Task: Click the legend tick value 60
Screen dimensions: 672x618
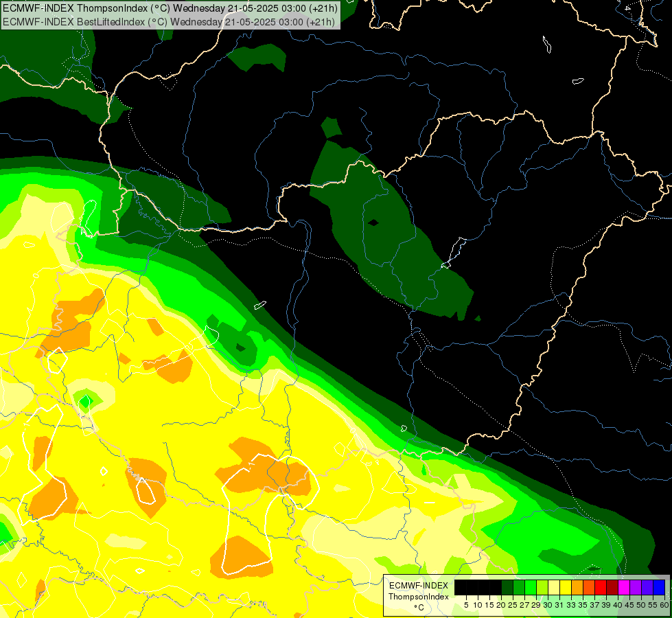Action: click(664, 605)
